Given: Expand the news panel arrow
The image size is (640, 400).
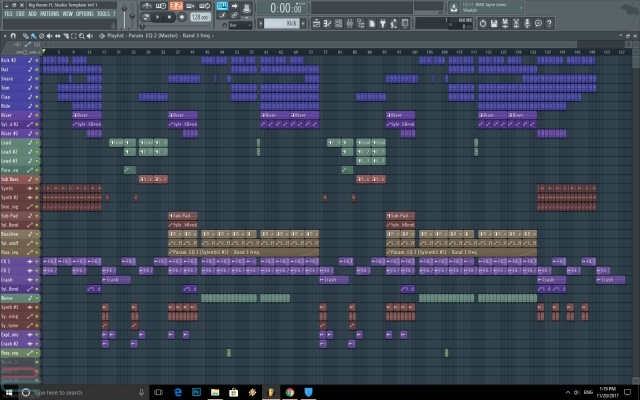Looking at the screenshot, I should point(521,7).
